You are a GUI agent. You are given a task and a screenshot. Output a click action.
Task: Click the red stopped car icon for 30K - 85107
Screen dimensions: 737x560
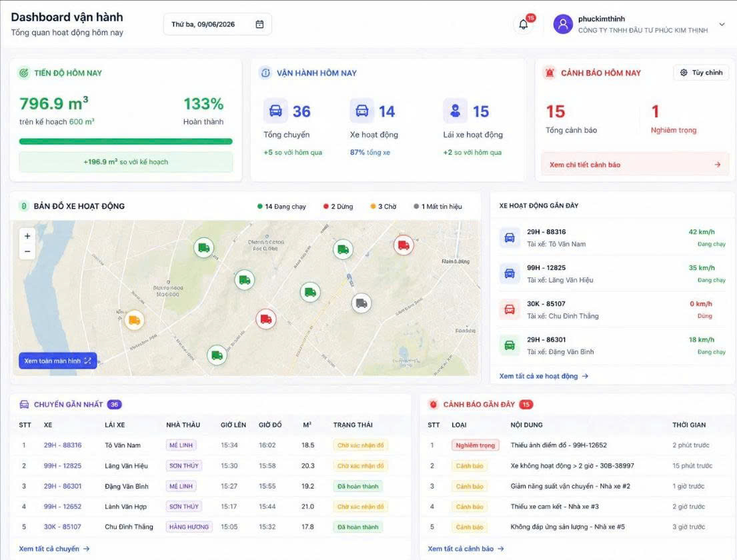pyautogui.click(x=510, y=309)
